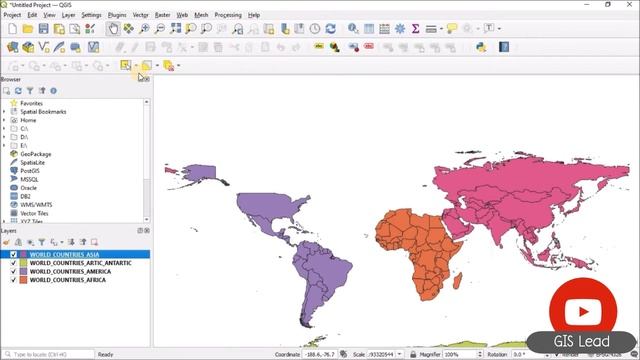The height and width of the screenshot is (360, 640).
Task: Open Processing Toolbox gear icon
Action: click(400, 29)
